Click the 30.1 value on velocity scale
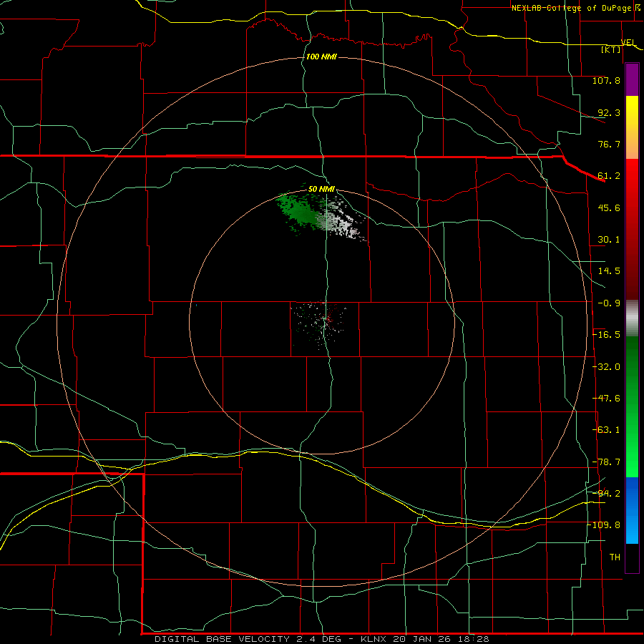Screen dimensions: 644x644 609,240
